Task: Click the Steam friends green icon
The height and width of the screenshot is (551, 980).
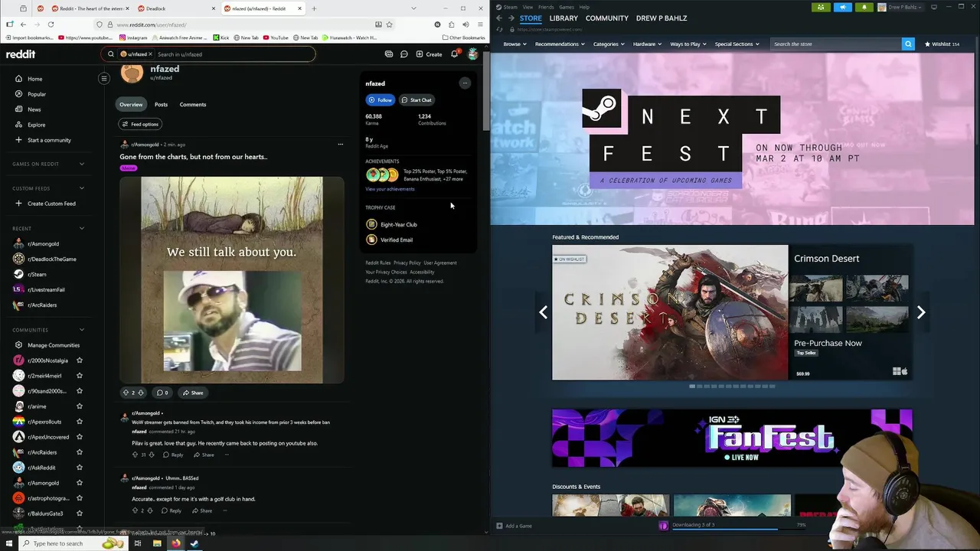Action: point(821,7)
